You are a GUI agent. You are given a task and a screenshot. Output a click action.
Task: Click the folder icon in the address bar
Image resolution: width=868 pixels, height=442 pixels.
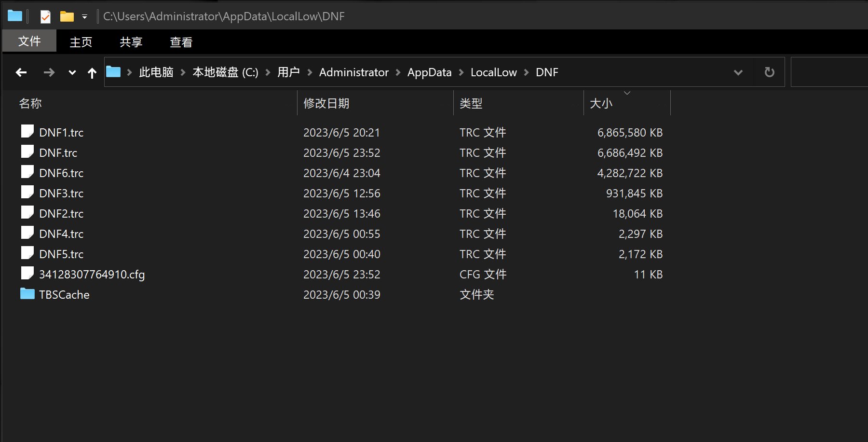(113, 72)
